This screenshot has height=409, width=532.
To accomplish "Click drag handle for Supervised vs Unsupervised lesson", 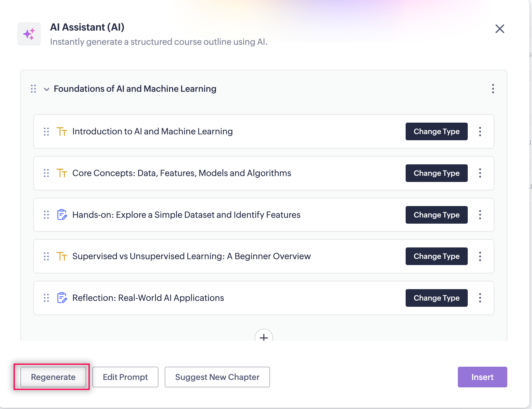I will 46,256.
